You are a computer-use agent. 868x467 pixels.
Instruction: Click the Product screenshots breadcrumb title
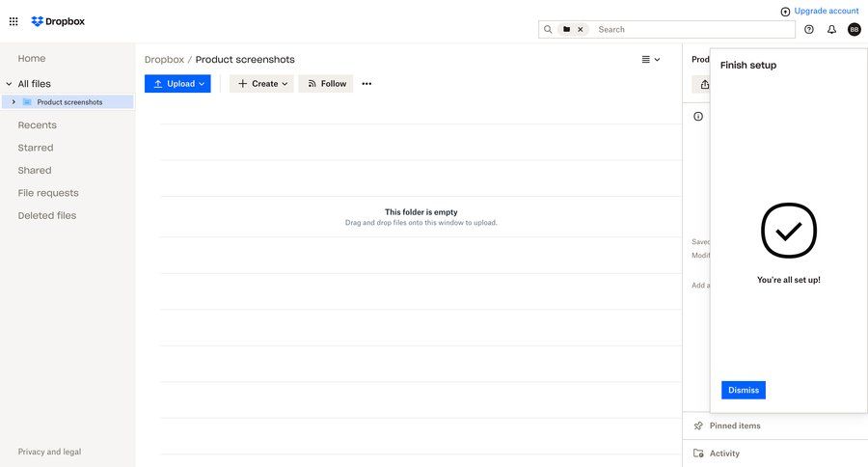tap(245, 59)
